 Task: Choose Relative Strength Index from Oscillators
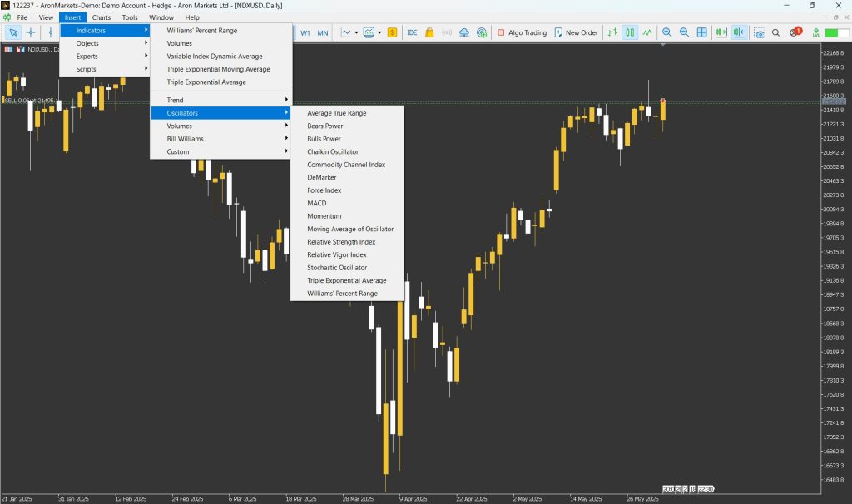pos(341,242)
